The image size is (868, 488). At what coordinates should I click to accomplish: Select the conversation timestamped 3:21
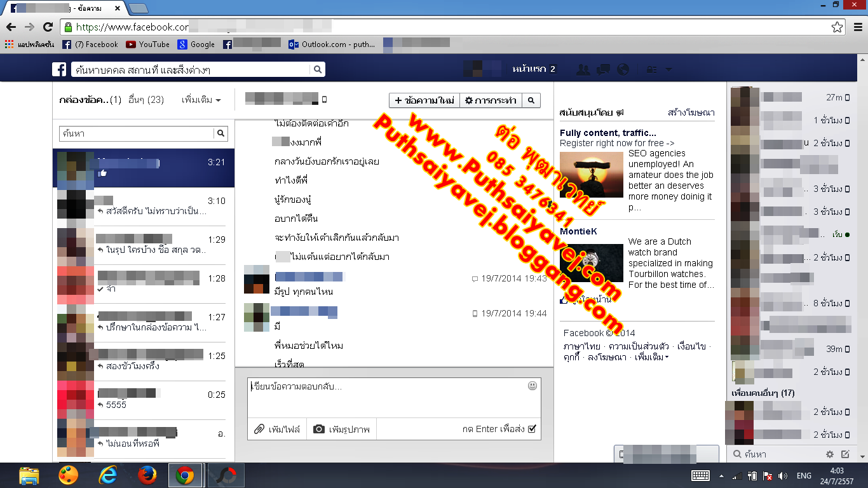coord(144,168)
